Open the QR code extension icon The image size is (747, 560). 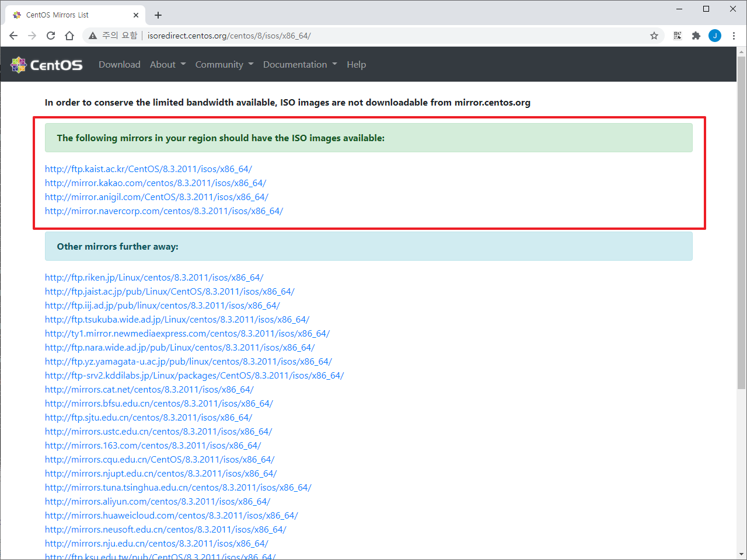[678, 36]
